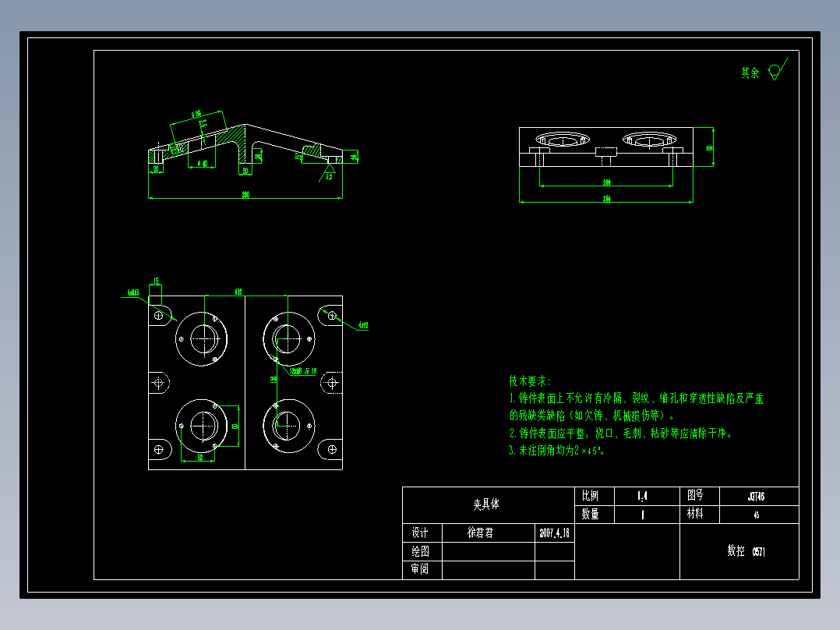The image size is (840, 630).
Task: Click note 2 beginning '2.铸件表面应平整'
Action: [x=620, y=434]
